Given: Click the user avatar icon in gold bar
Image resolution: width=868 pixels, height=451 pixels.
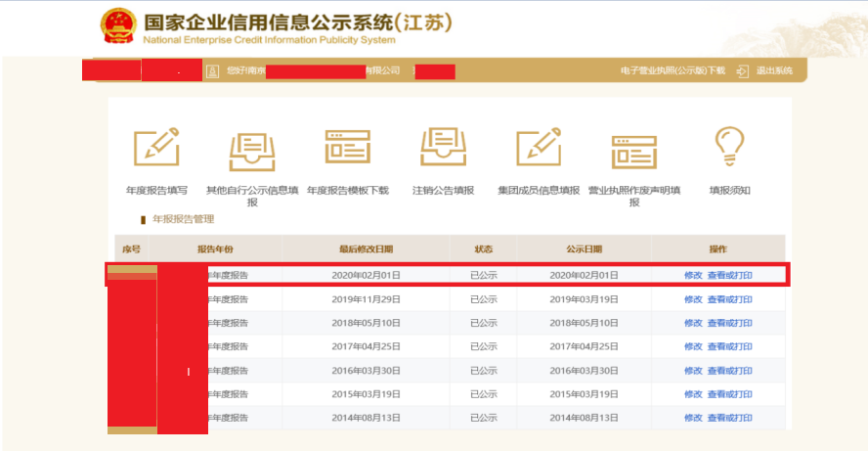Looking at the screenshot, I should pos(212,70).
